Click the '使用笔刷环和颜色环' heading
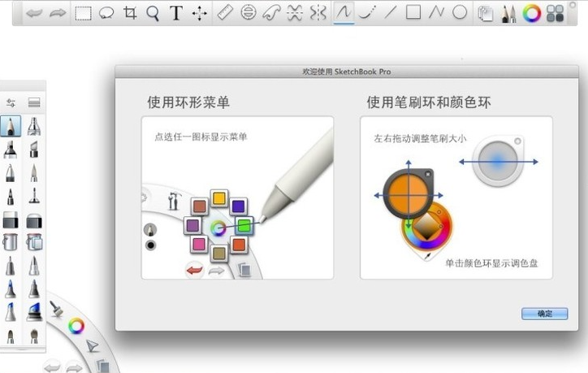Screen dimensions: 588x373 point(429,102)
